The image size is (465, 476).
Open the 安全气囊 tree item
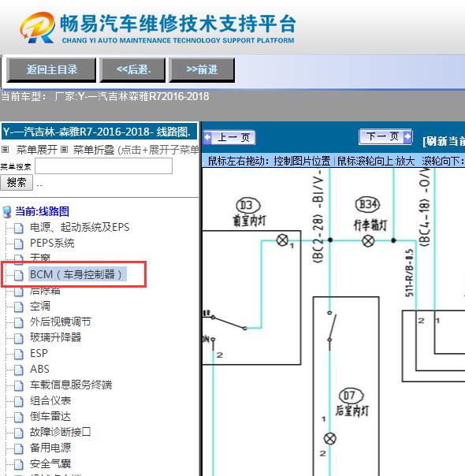50,463
